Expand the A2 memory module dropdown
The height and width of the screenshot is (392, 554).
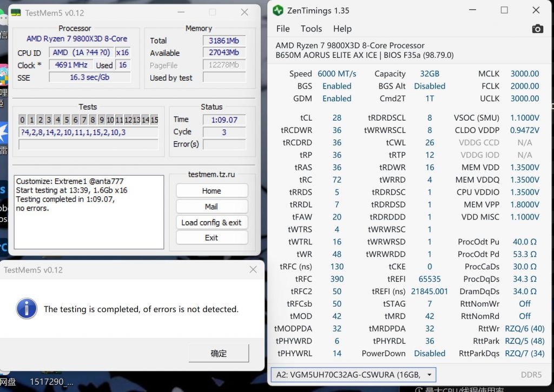(x=430, y=375)
